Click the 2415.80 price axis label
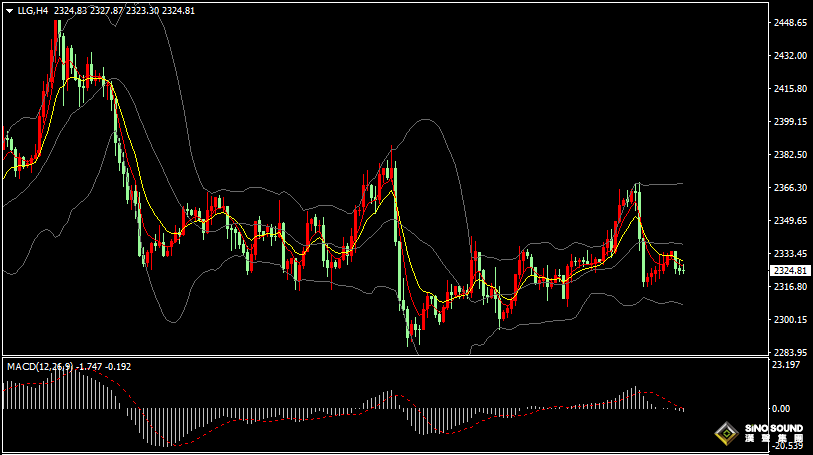This screenshot has height=455, width=813. pos(790,89)
